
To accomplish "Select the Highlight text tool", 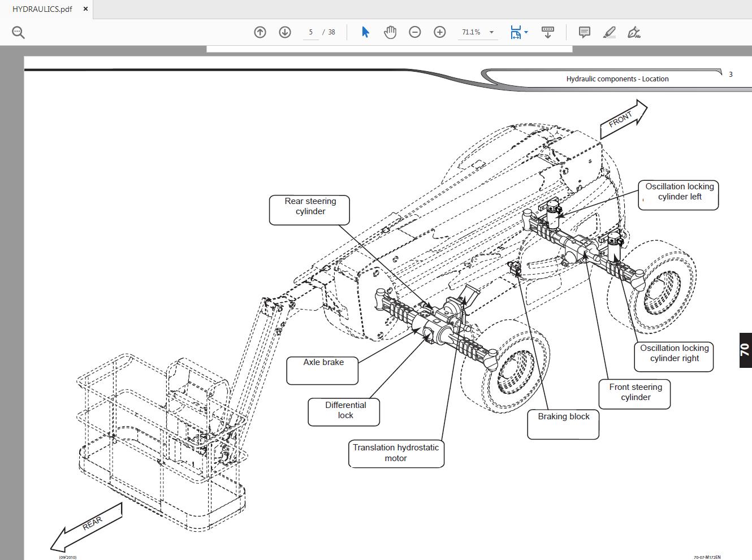I will 609,32.
